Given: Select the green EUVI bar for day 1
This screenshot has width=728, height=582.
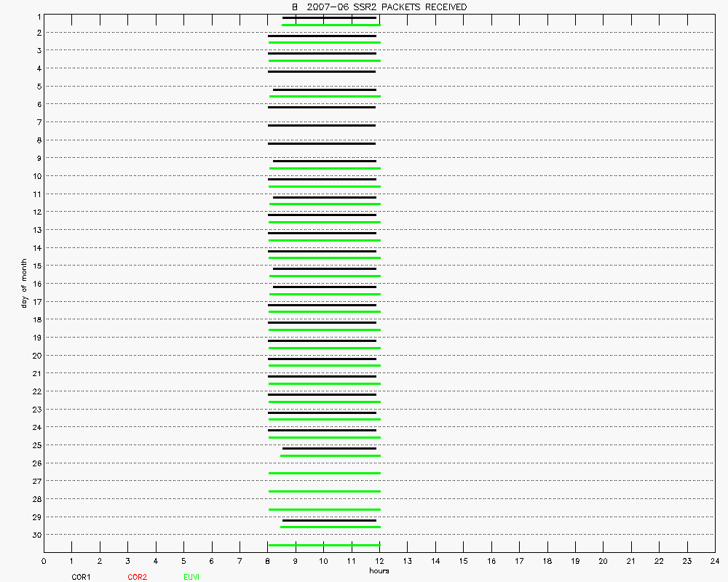Looking at the screenshot, I should tap(331, 25).
